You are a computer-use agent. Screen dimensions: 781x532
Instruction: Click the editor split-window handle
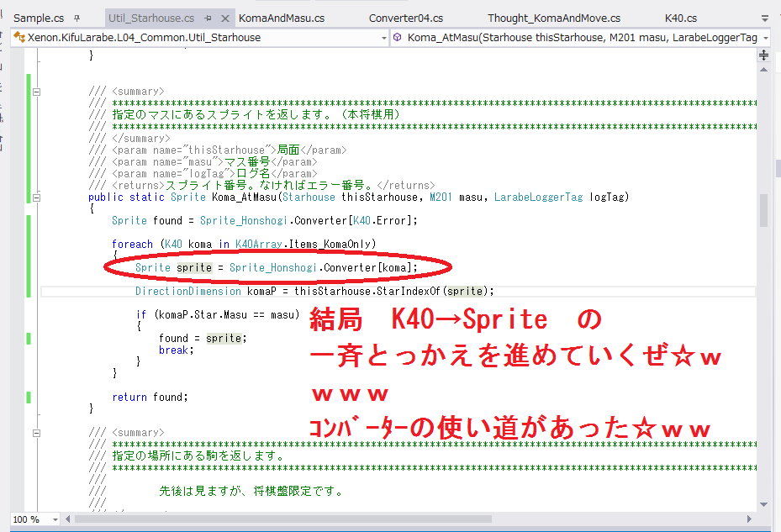(x=763, y=55)
